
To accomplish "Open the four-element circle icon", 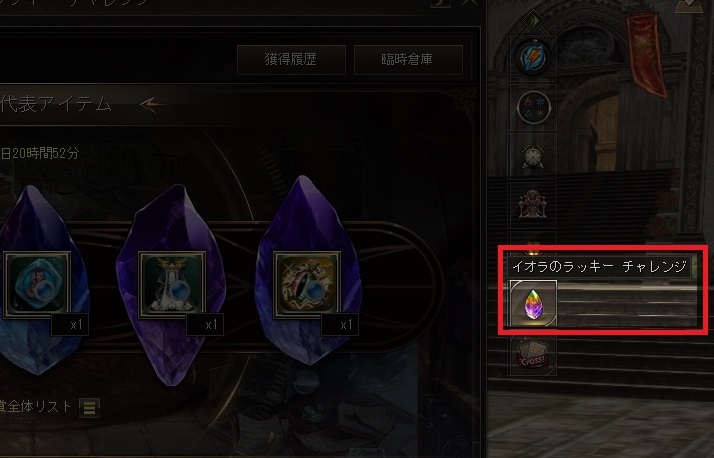I will [x=533, y=107].
